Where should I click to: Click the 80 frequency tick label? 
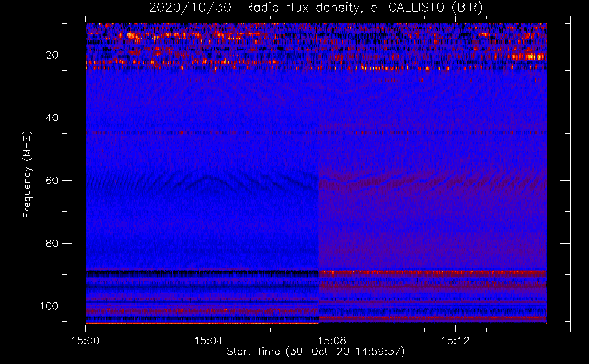[52, 243]
